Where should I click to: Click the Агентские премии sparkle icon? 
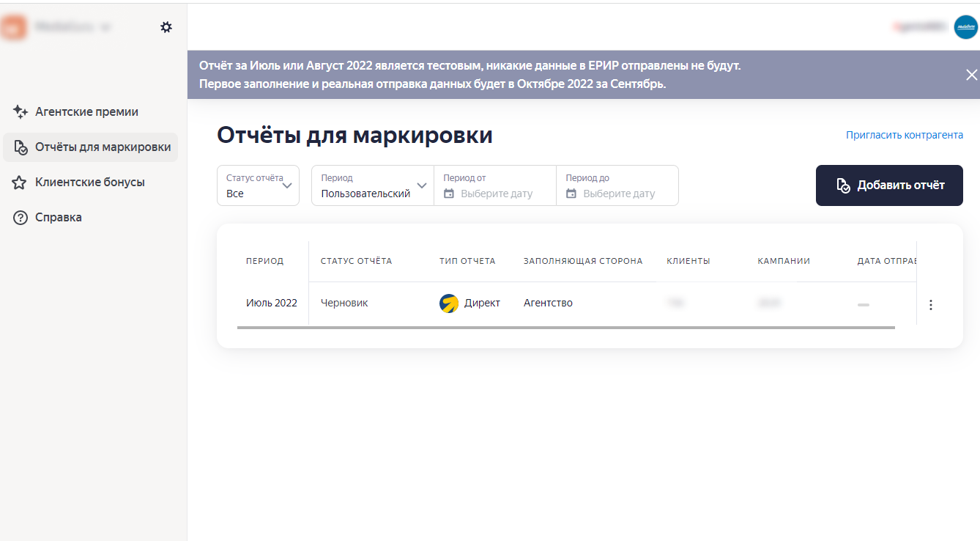tap(21, 112)
